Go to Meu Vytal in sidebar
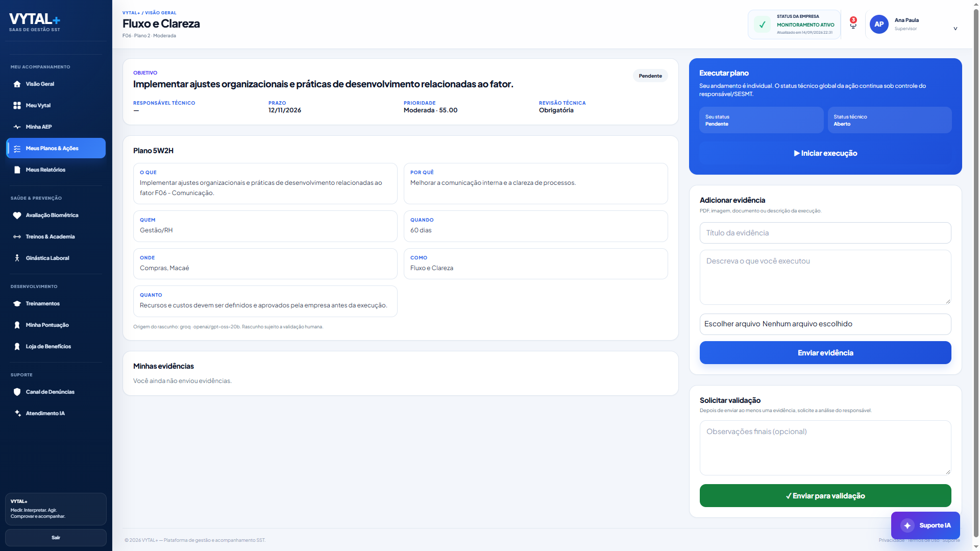 pos(56,106)
